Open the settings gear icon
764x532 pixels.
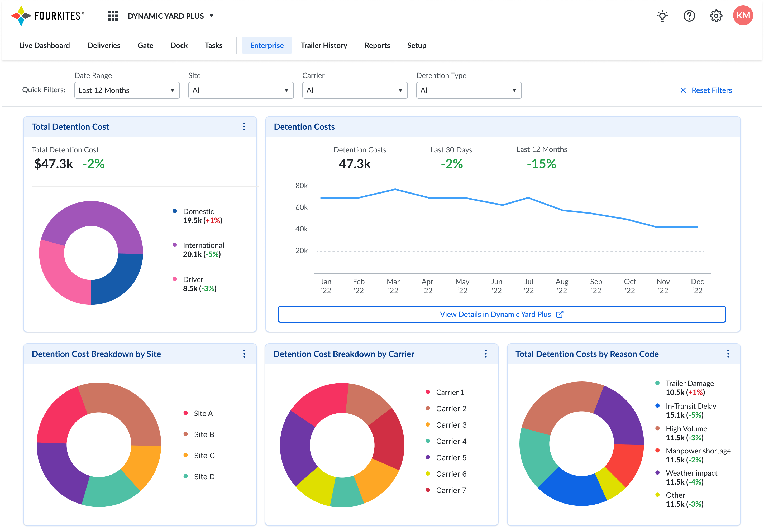point(716,16)
